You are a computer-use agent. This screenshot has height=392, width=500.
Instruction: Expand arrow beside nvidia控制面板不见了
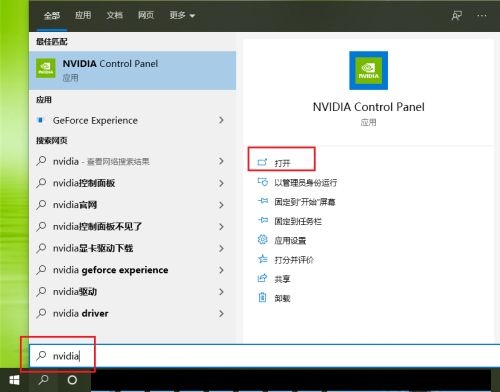click(x=221, y=227)
